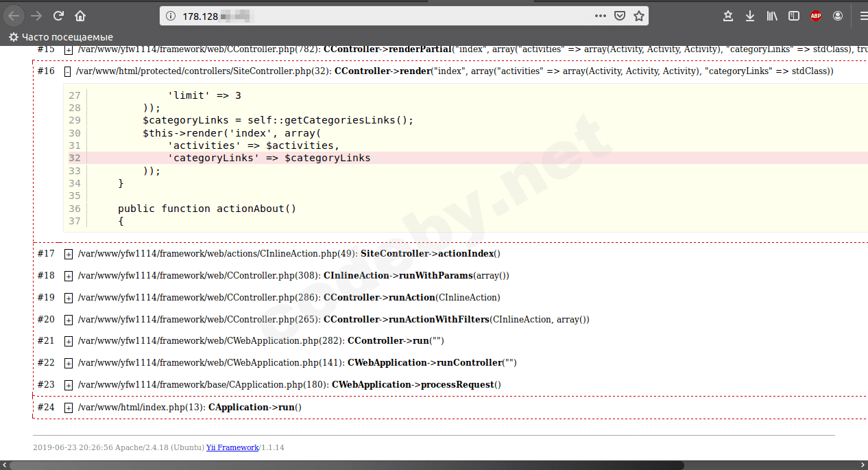The image size is (868, 470).
Task: Open the Firefox hamburger menu
Action: (x=863, y=16)
